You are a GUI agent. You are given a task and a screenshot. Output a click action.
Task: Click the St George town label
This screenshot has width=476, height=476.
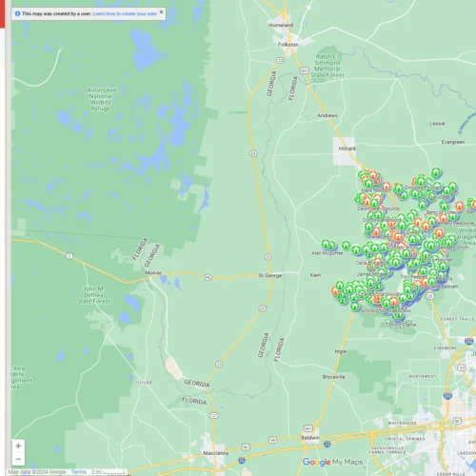pyautogui.click(x=270, y=275)
